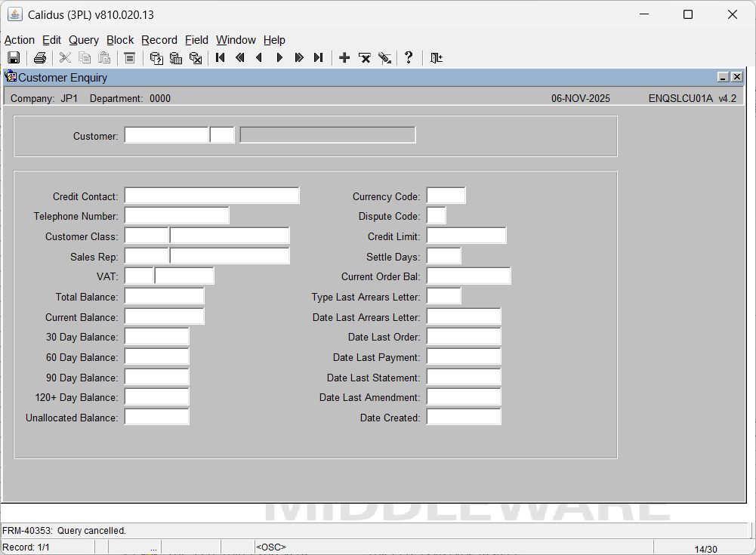Click the Credit Limit field

click(466, 236)
